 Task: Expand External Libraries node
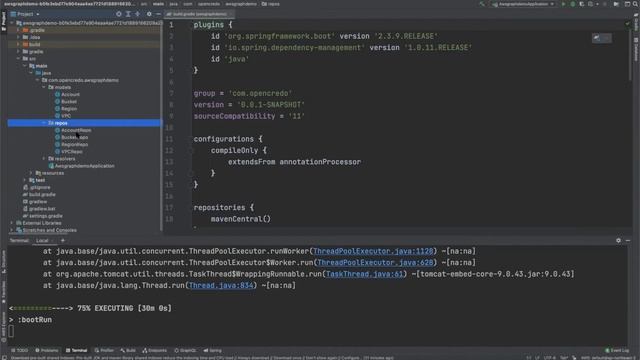click(12, 223)
